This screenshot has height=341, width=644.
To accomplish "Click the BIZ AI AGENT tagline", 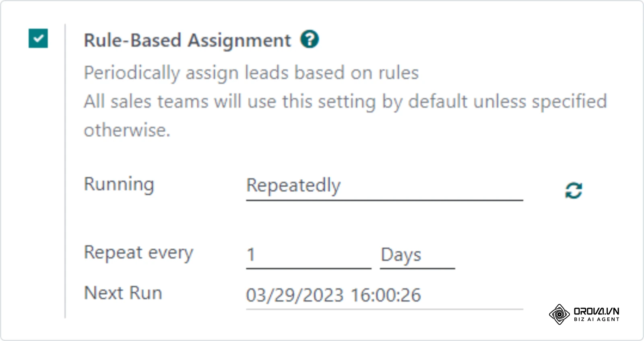I will (597, 319).
